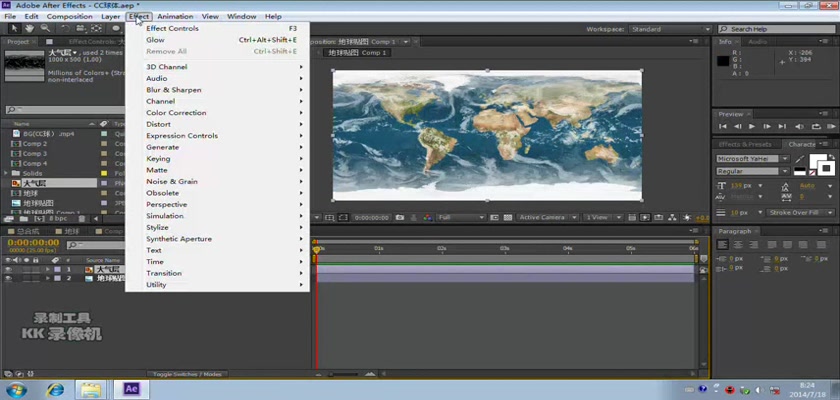Screen dimensions: 840x400
Task: Start RAM preview
Action: pos(831,126)
